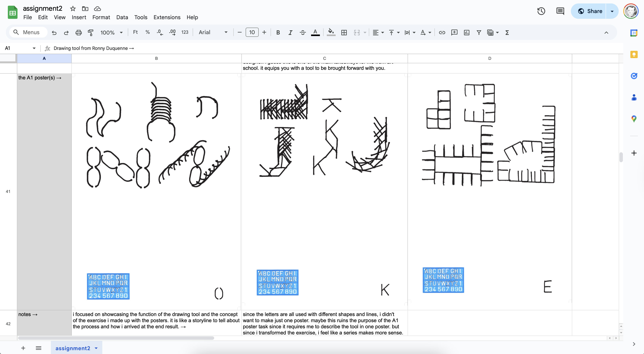Open the borders tool
Viewport: 644px width, 354px height.
[344, 32]
